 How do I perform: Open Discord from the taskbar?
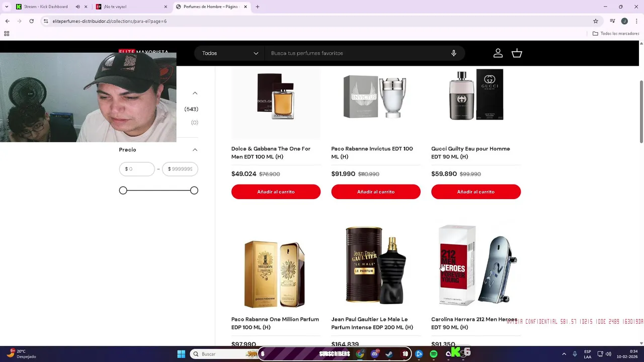[x=374, y=354]
